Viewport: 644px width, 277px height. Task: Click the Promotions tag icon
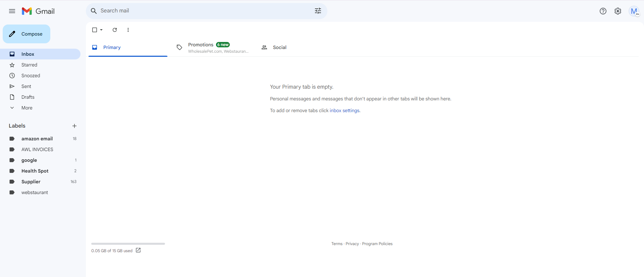[x=179, y=47]
